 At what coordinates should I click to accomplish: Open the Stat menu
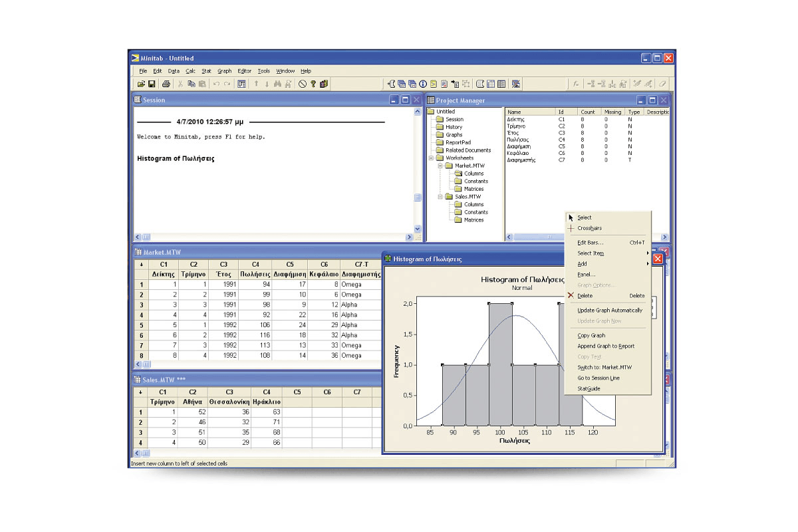click(206, 71)
